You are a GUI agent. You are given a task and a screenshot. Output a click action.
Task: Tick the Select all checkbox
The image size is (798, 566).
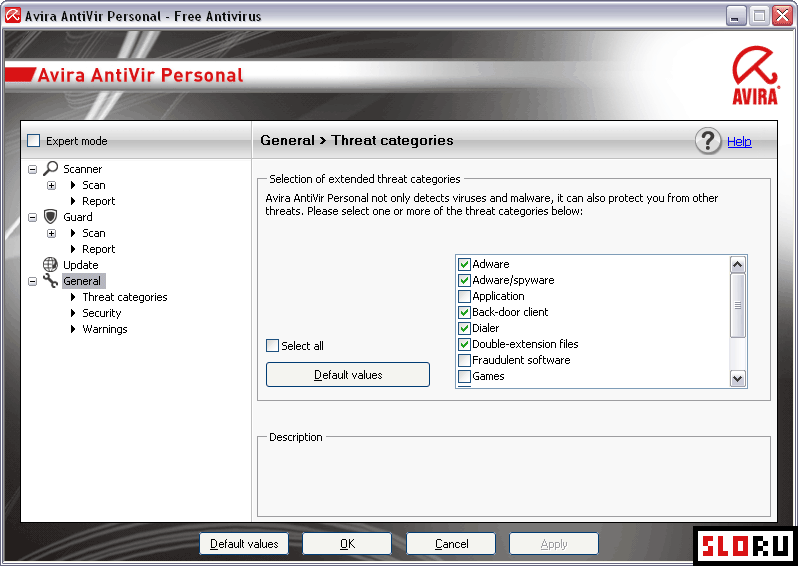[x=273, y=346]
